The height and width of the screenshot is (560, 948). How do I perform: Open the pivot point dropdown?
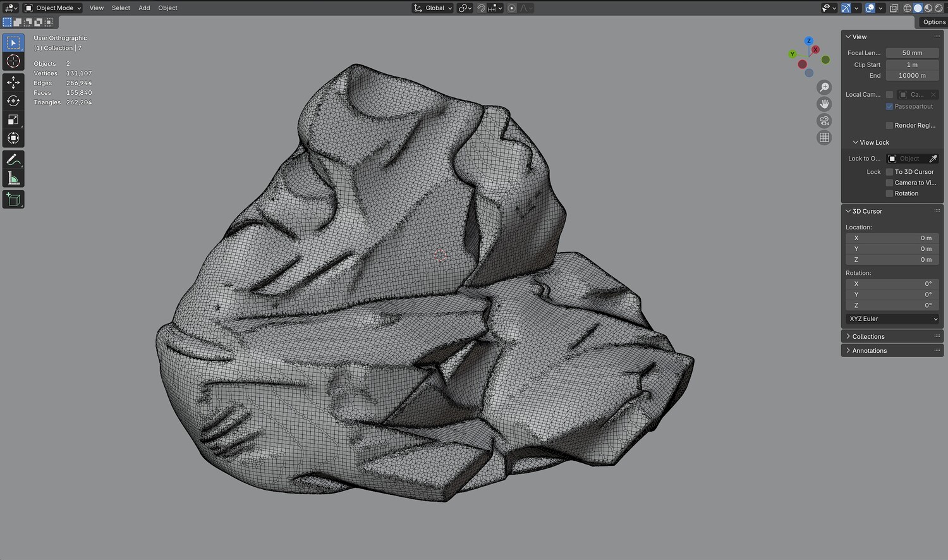[x=465, y=8]
